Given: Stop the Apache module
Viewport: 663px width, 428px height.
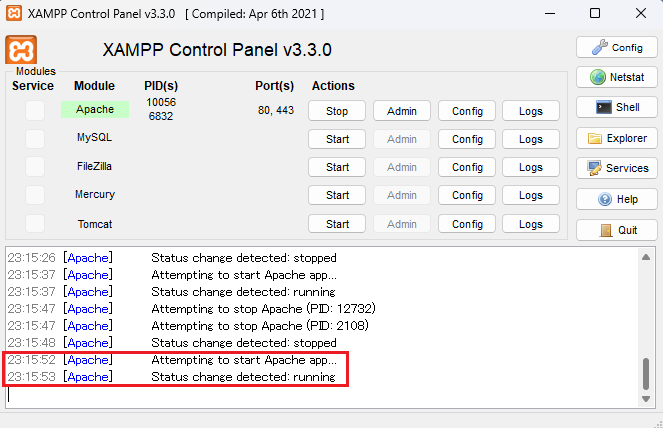Looking at the screenshot, I should [x=337, y=111].
